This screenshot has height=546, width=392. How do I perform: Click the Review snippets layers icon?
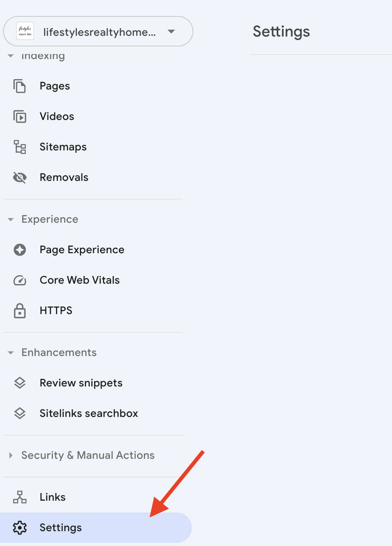tap(20, 383)
